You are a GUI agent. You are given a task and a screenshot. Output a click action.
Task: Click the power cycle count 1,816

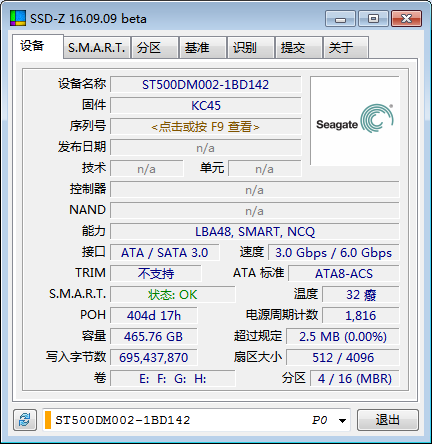pos(361,315)
